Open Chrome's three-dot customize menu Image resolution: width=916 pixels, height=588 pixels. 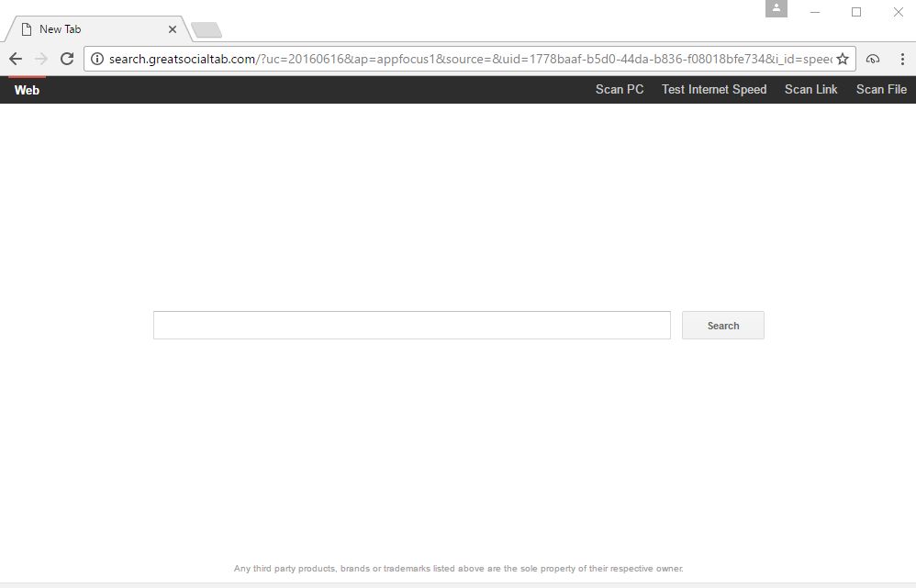901,58
